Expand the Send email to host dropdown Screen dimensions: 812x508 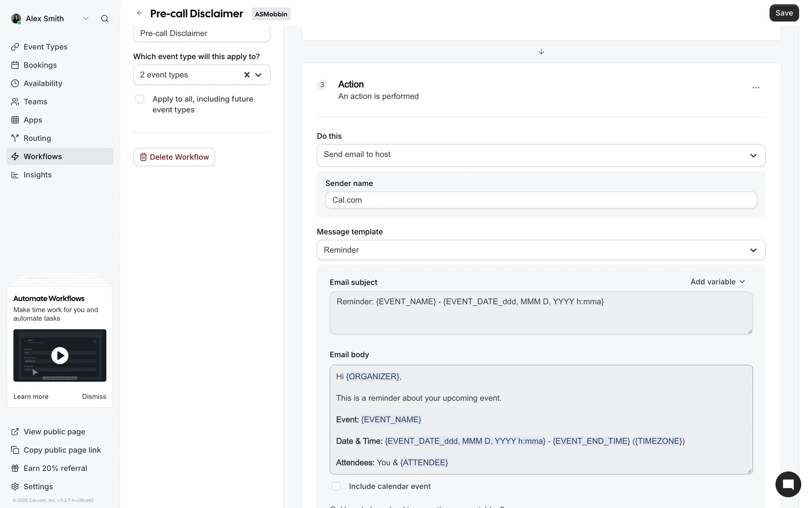541,155
